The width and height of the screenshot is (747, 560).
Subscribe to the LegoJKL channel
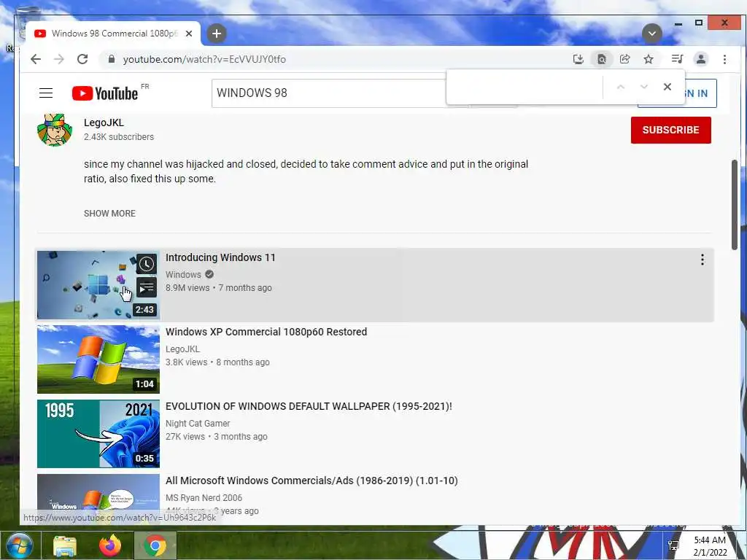point(671,130)
